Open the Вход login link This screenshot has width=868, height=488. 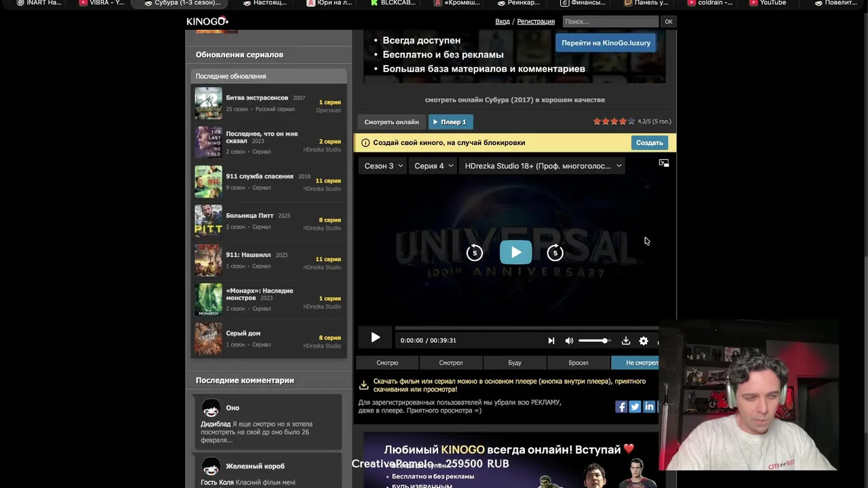pos(502,22)
